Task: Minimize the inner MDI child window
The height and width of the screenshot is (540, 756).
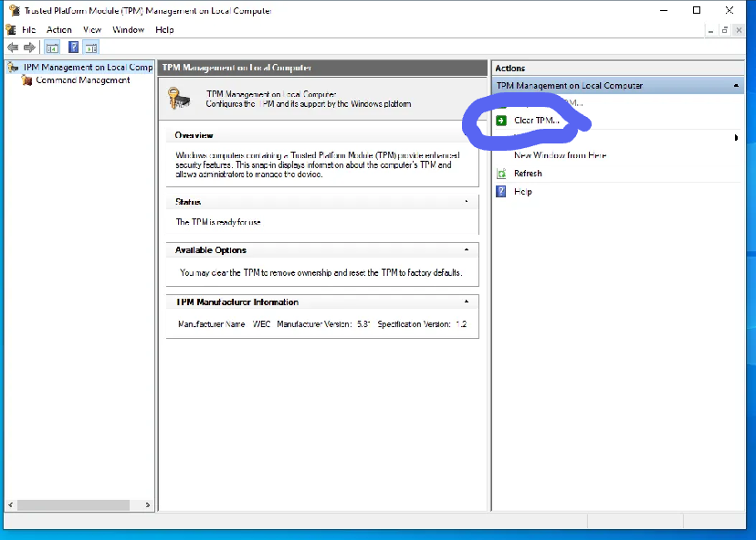Action: point(710,30)
